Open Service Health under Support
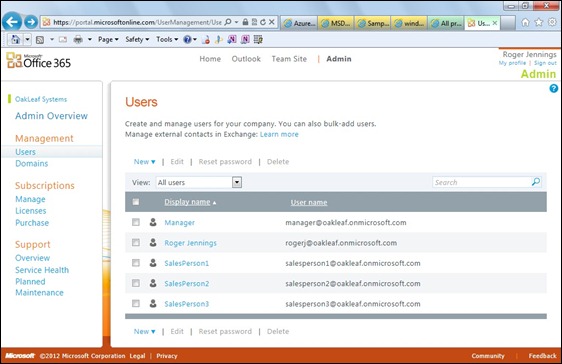The image size is (562, 364). coord(42,270)
